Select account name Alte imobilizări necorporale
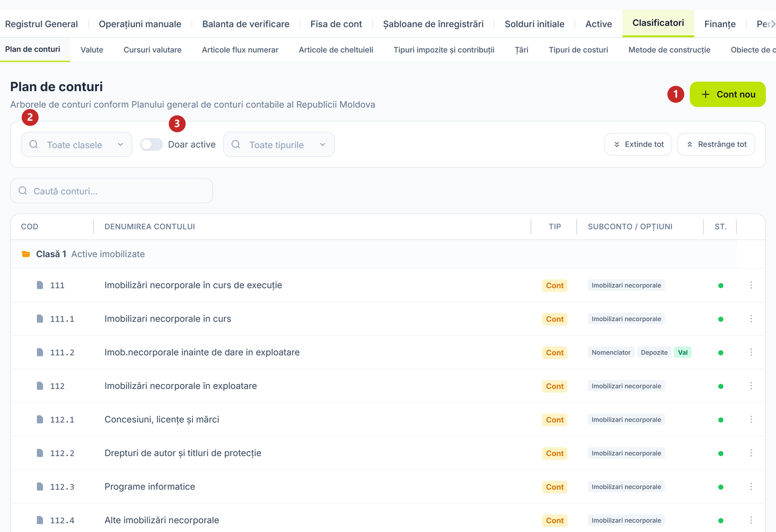 click(162, 520)
